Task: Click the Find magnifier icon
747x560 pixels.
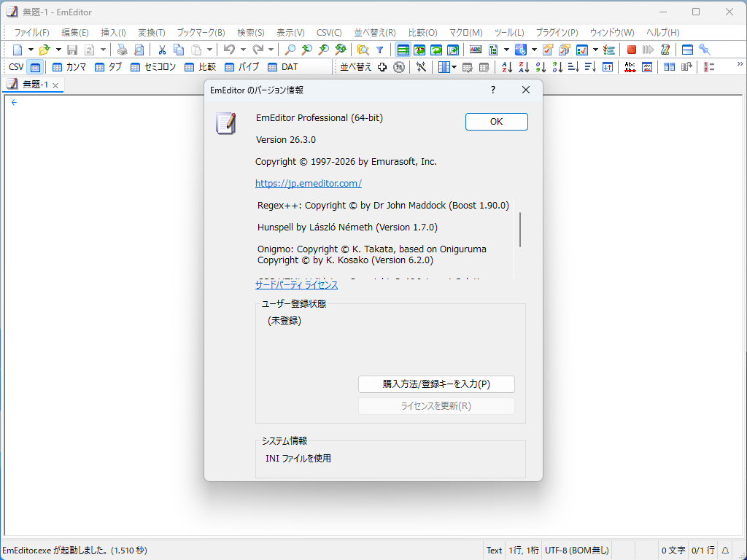Action: coord(290,50)
